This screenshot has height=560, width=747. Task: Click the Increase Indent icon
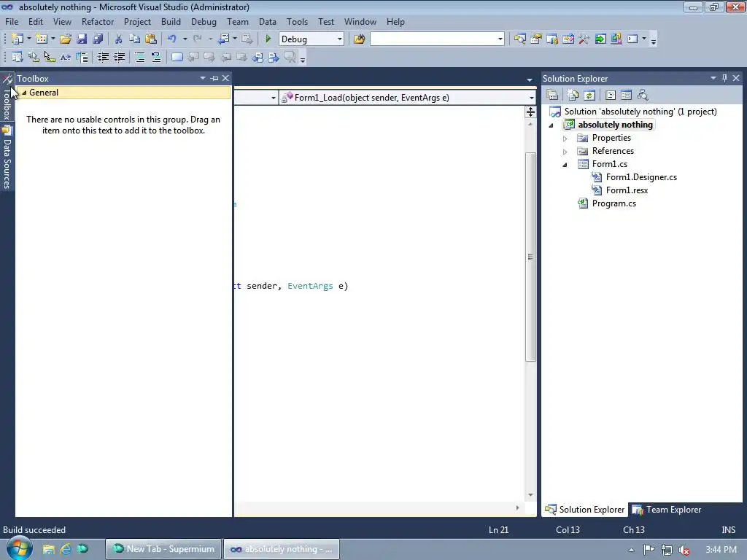click(119, 57)
